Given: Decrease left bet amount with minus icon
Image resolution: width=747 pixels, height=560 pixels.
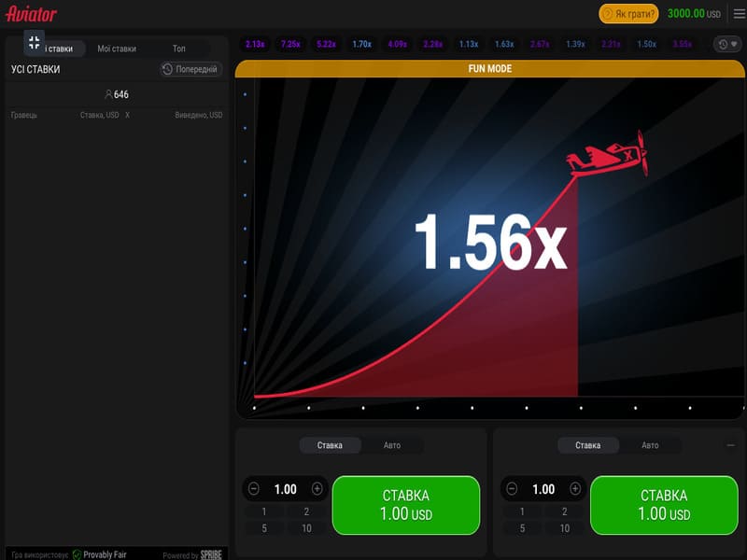Looking at the screenshot, I should 254,489.
